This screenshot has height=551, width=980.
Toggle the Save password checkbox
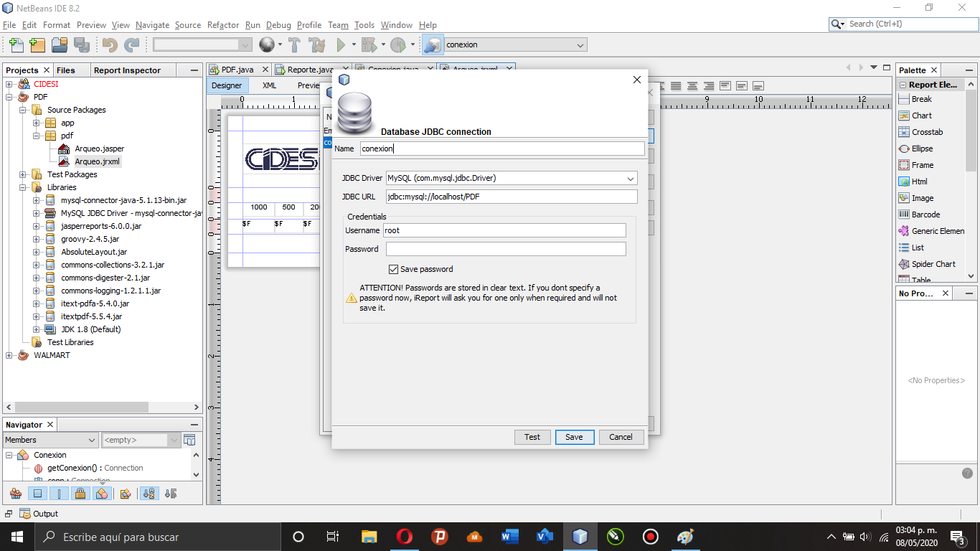(393, 269)
